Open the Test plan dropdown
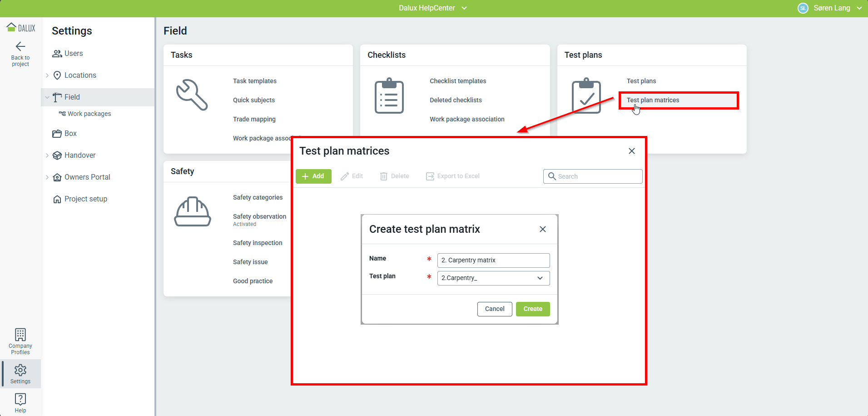 [493, 278]
